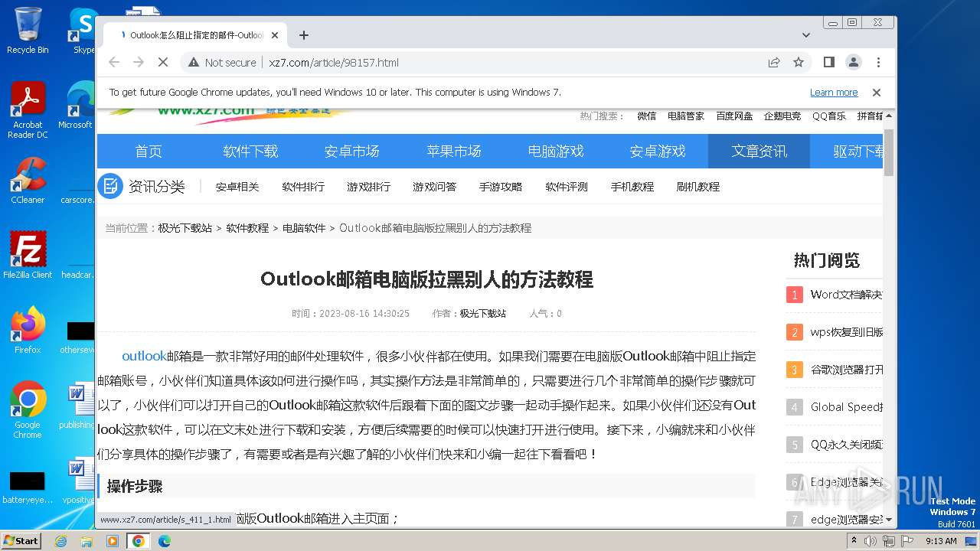Stop loading the page
The width and height of the screenshot is (980, 551).
pos(163,62)
